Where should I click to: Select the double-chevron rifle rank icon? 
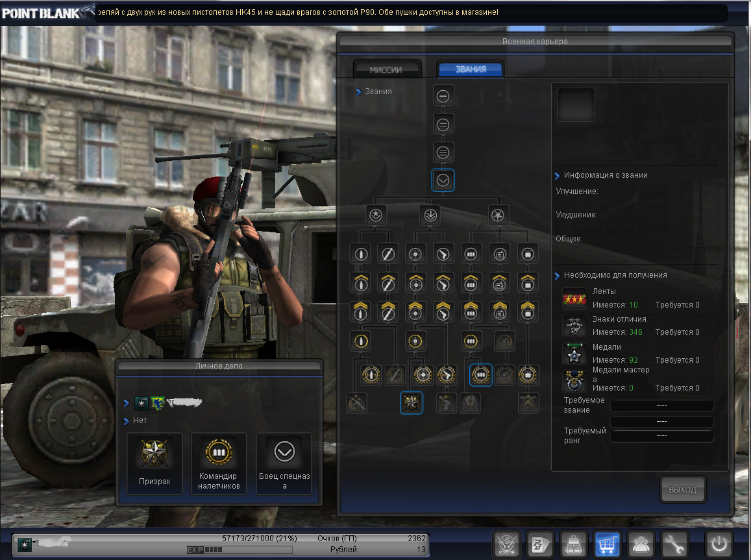tap(388, 311)
